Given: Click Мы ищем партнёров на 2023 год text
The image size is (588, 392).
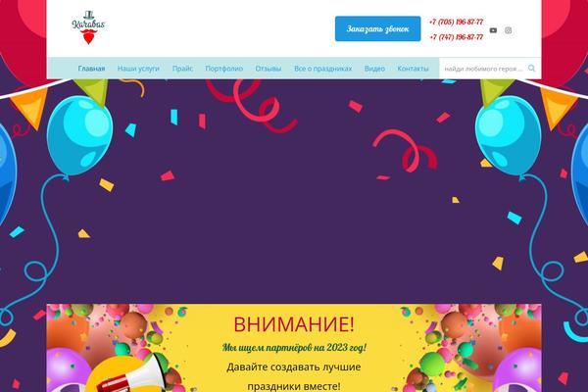Looking at the screenshot, I should tap(294, 348).
